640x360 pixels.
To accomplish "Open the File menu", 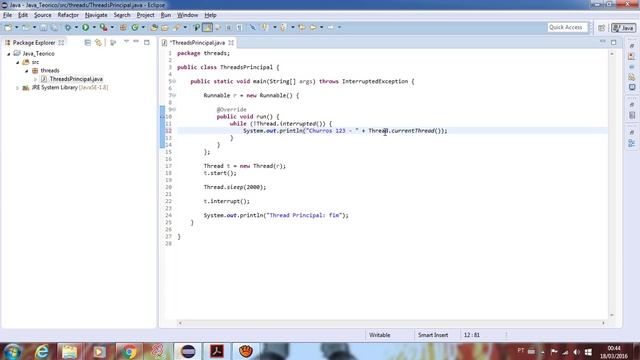I will point(7,15).
